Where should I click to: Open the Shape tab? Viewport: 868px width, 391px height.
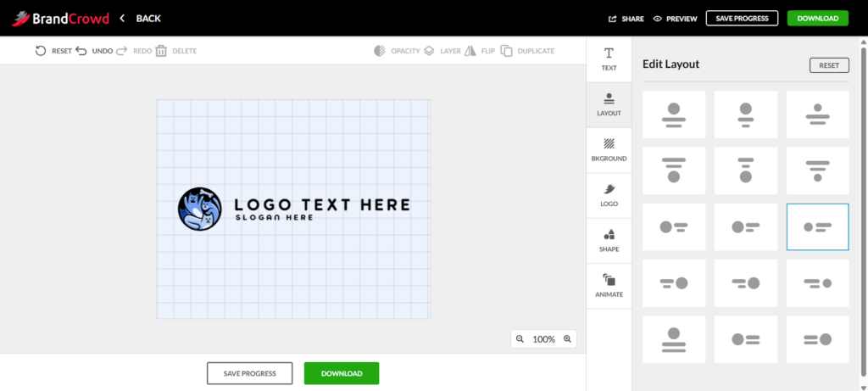pos(609,241)
